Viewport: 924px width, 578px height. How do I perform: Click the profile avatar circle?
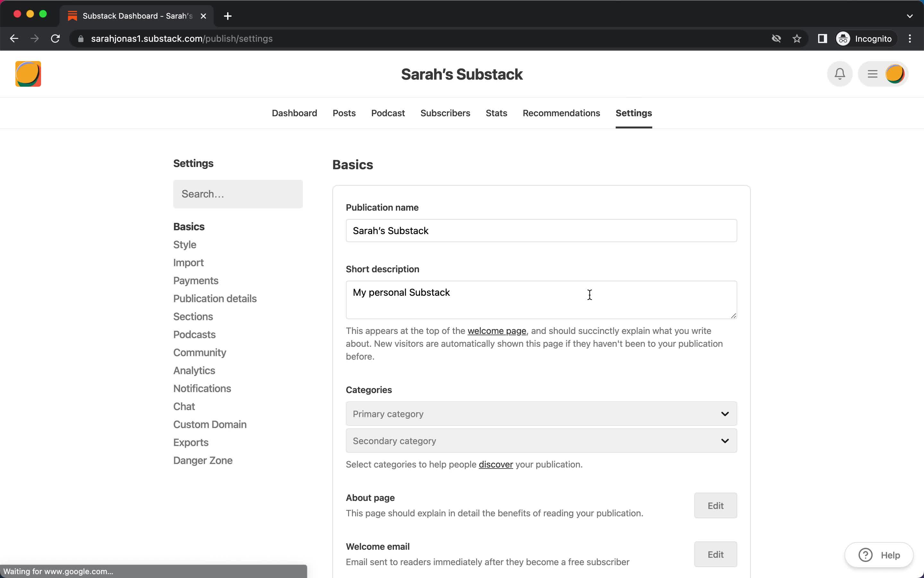[894, 74]
